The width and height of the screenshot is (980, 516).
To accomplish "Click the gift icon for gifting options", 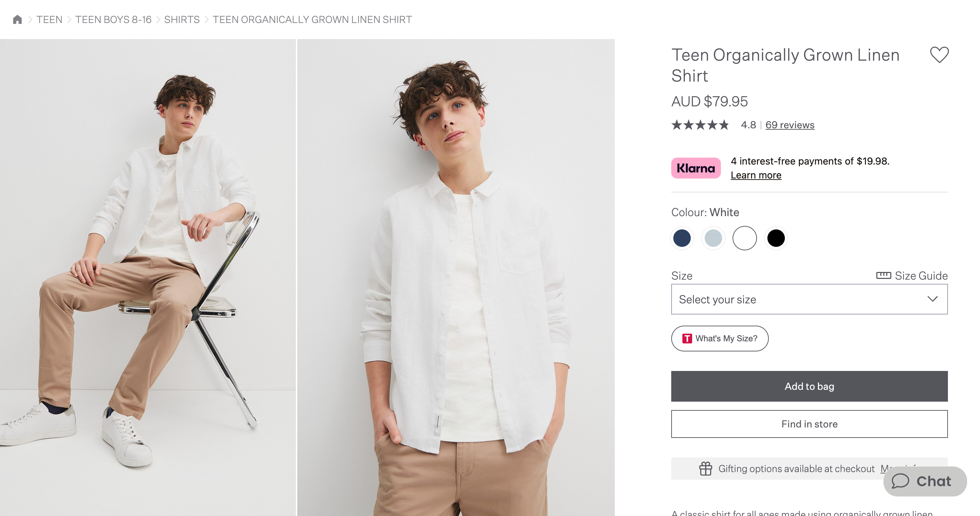I will (x=705, y=469).
